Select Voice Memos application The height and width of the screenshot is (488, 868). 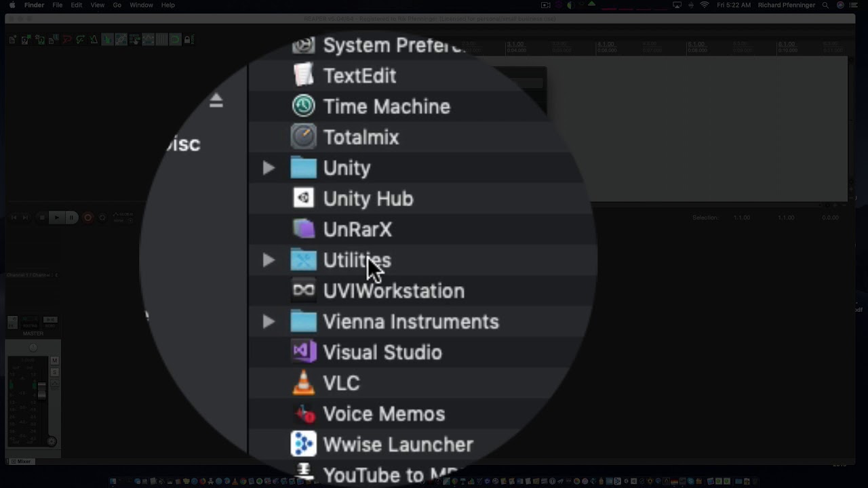point(368,413)
